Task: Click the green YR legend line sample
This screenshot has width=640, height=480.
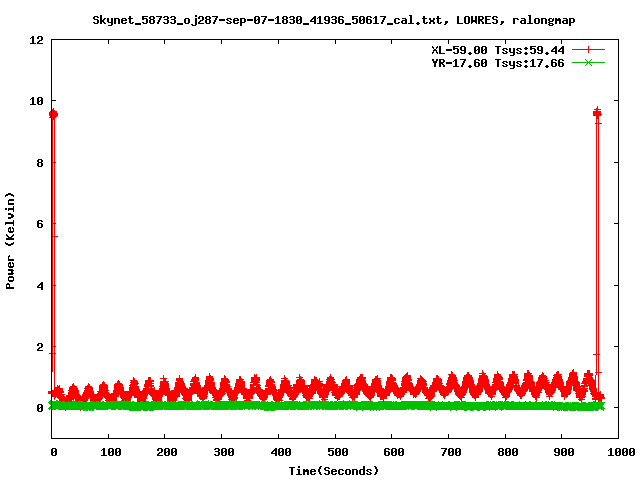Action: 588,63
